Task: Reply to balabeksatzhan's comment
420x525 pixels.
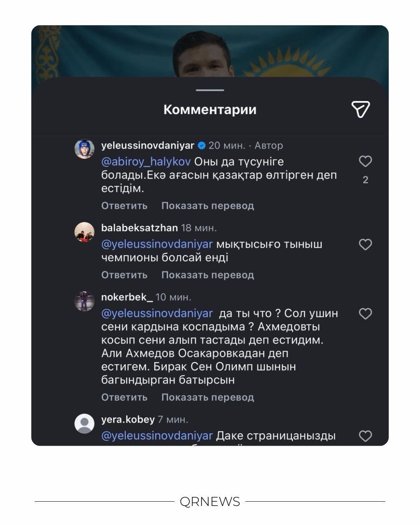Action: [124, 275]
